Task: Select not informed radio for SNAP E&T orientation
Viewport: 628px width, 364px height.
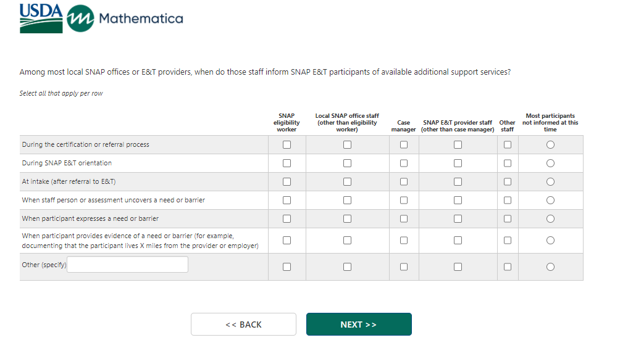Action: [550, 163]
